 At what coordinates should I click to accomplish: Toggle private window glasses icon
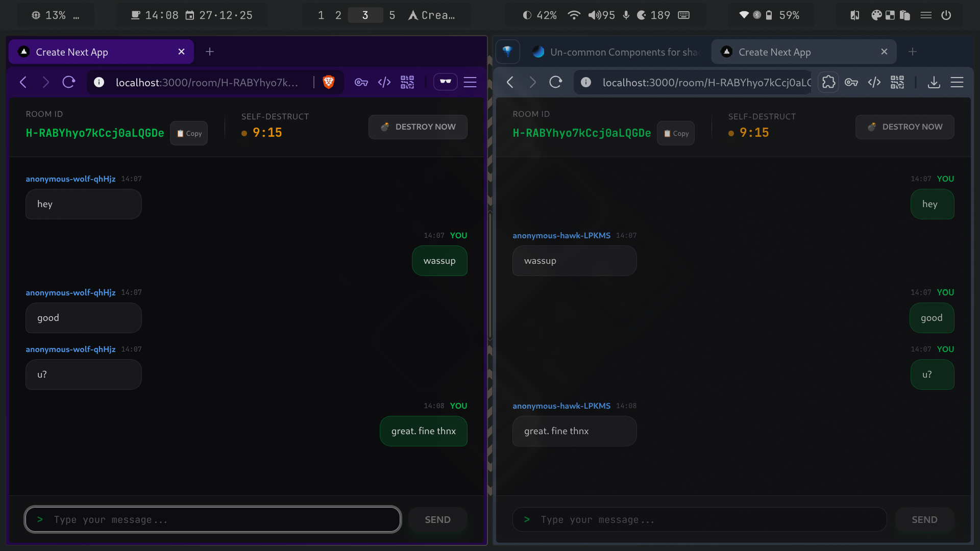[x=446, y=82]
